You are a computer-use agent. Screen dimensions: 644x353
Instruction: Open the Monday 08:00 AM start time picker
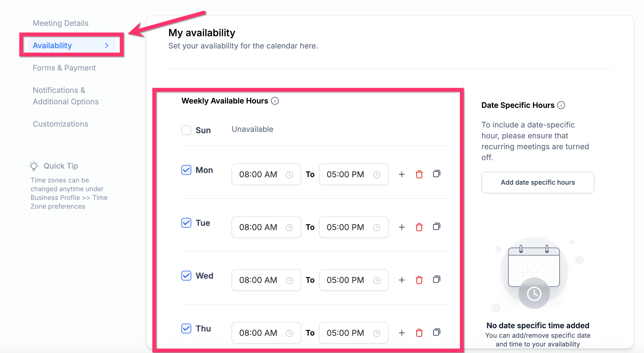266,174
